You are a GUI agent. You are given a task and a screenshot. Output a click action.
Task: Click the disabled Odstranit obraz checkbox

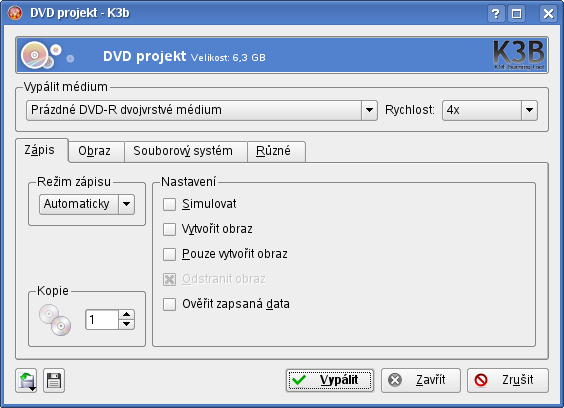169,279
